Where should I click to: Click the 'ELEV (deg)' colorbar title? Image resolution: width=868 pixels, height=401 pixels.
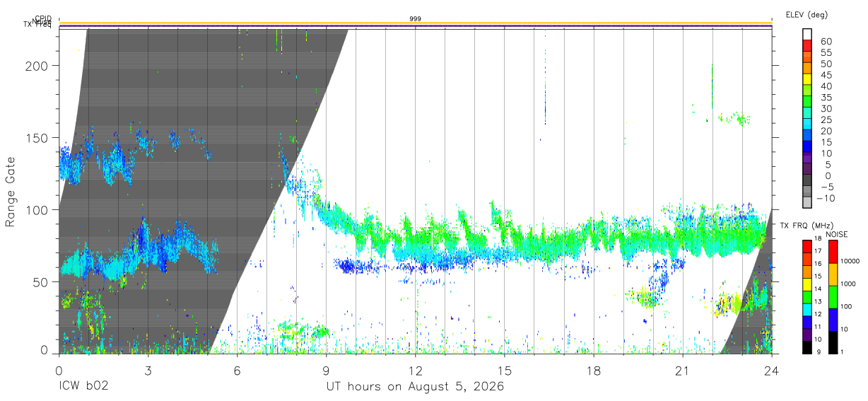[807, 15]
